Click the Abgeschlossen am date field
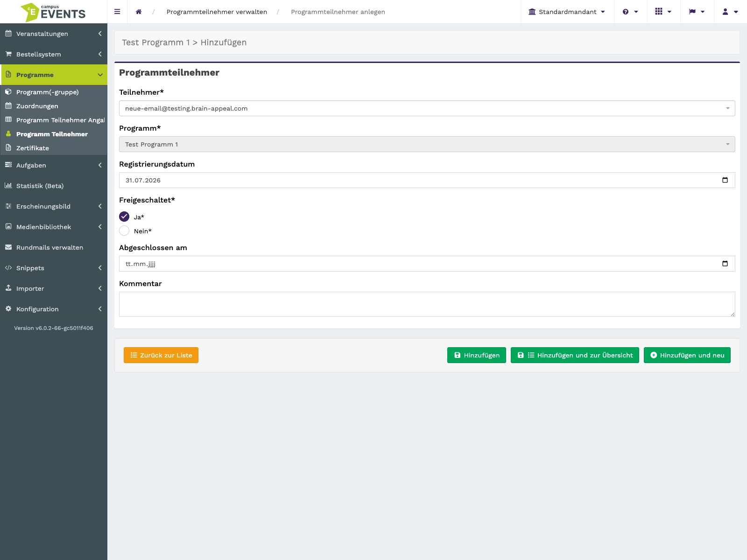This screenshot has height=560, width=747. (427, 264)
